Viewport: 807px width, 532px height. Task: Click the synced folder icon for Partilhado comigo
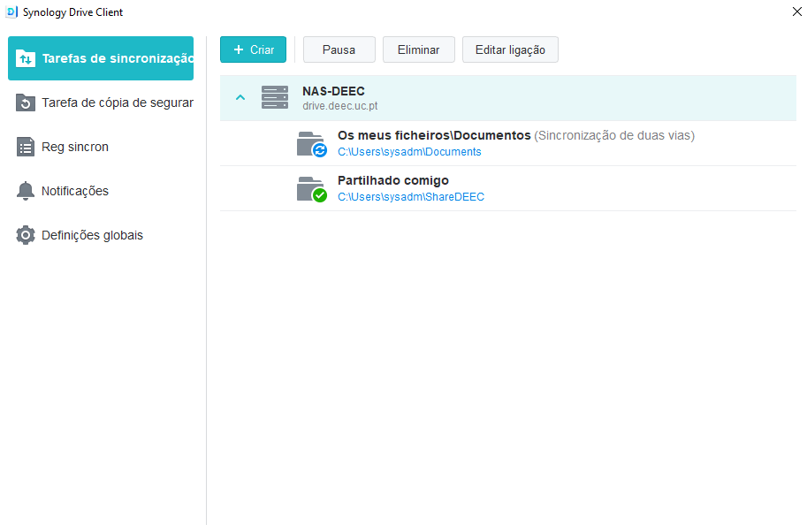312,189
